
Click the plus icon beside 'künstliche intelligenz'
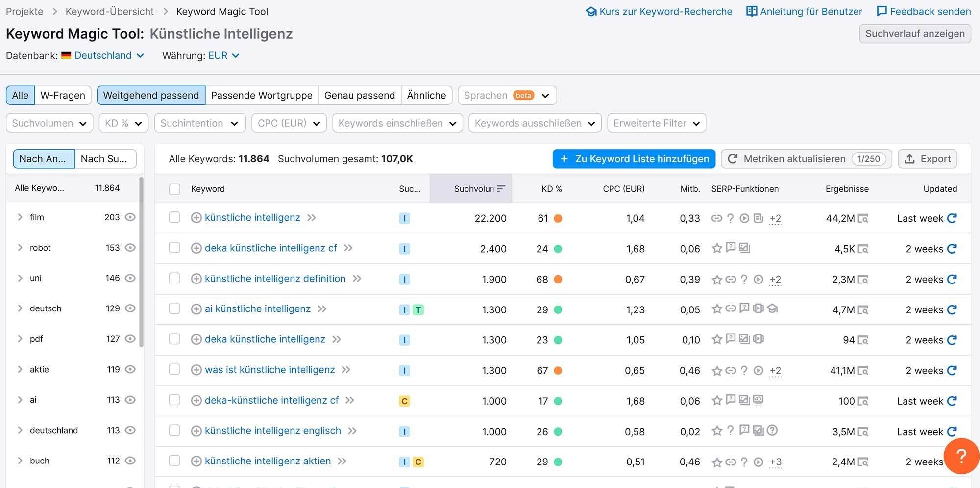(x=196, y=218)
